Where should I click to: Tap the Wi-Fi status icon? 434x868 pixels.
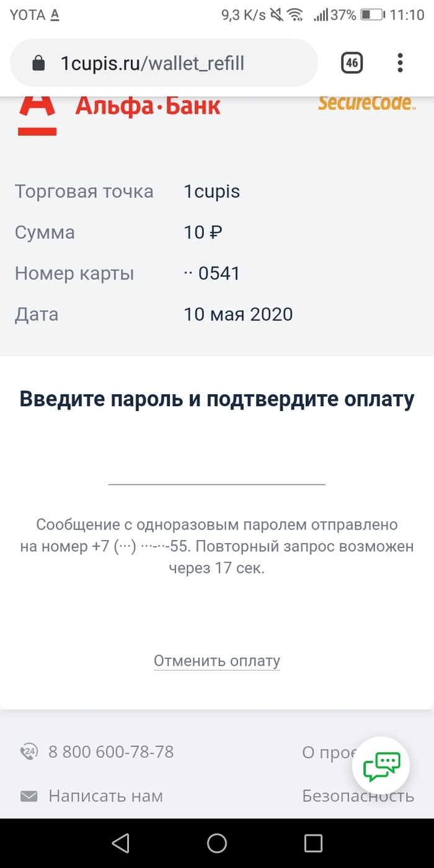pyautogui.click(x=296, y=15)
